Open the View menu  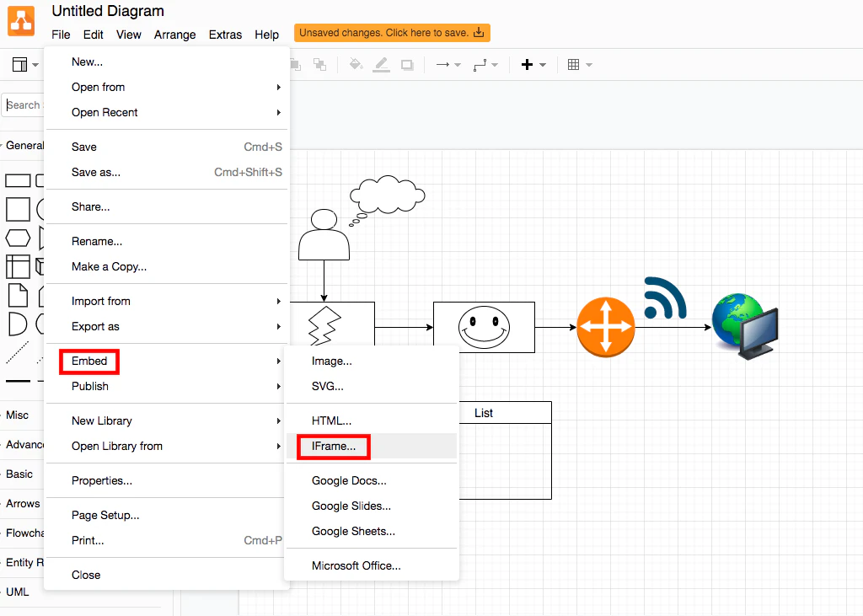(x=128, y=35)
